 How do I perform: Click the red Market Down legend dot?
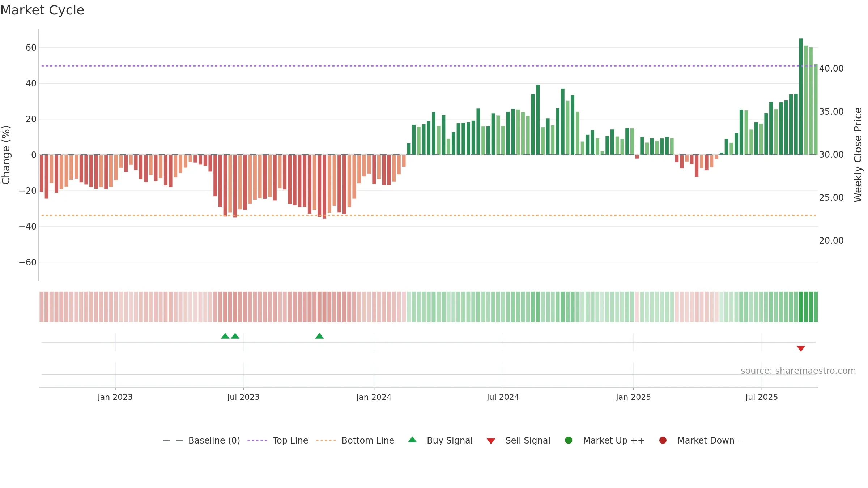click(x=663, y=440)
